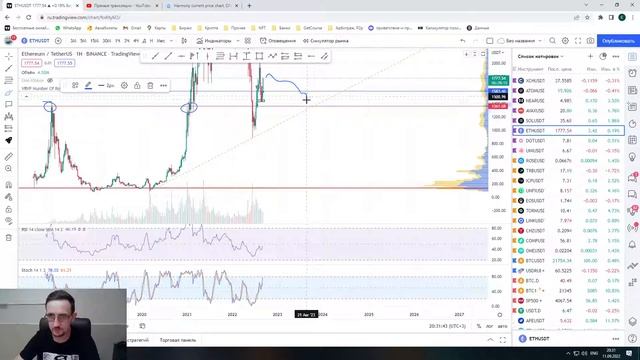The height and width of the screenshot is (360, 640).
Task: Toggle the лог logarithmic scale button
Action: (489, 326)
